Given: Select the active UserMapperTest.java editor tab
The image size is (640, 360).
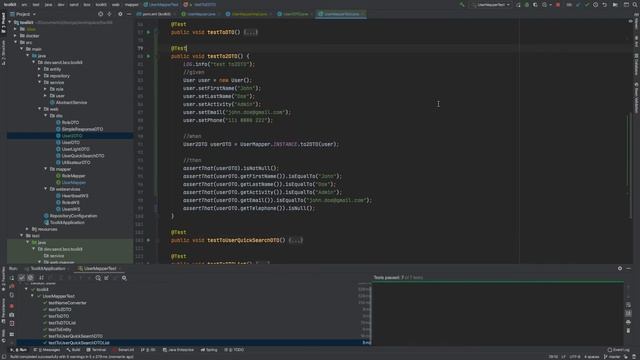Looking at the screenshot, I should point(341,14).
